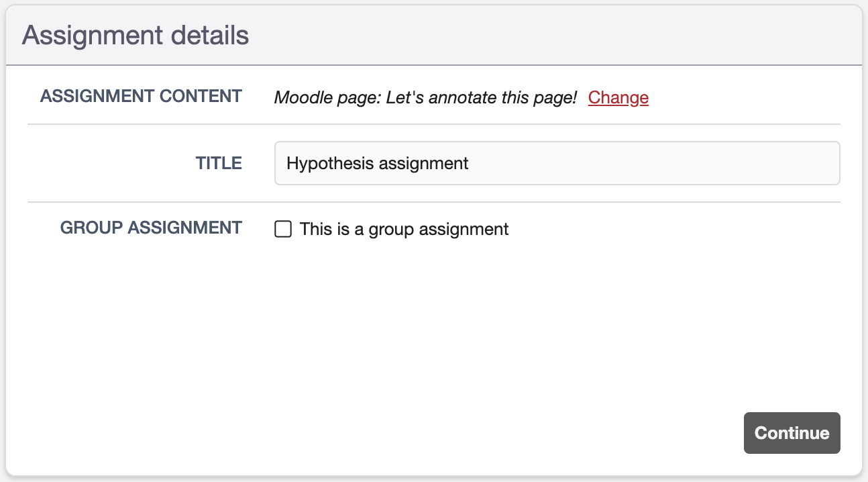Viewport: 868px width, 482px height.
Task: Click the Change link for assignment content
Action: pyautogui.click(x=618, y=98)
